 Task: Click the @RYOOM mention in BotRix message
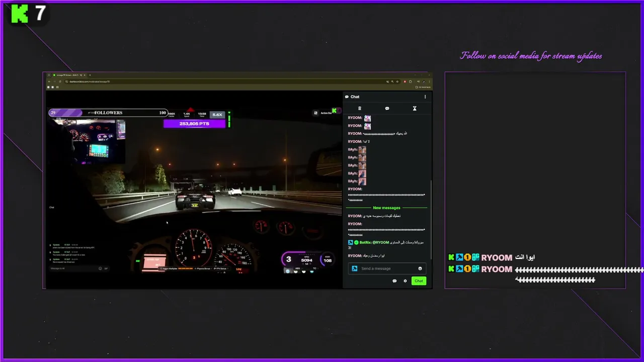point(381,242)
